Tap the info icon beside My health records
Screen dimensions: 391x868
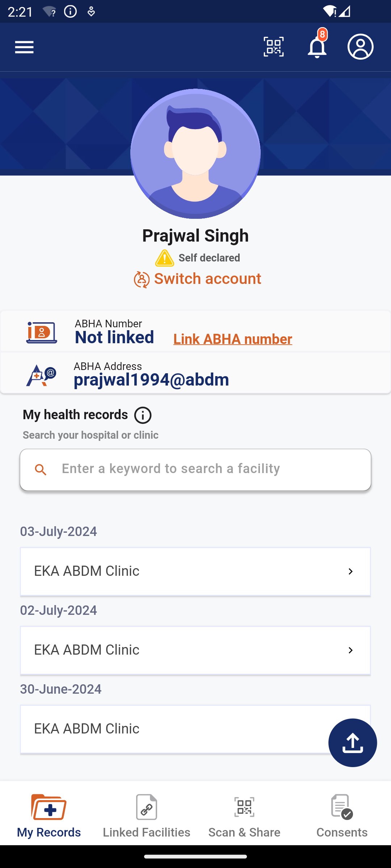(x=143, y=415)
